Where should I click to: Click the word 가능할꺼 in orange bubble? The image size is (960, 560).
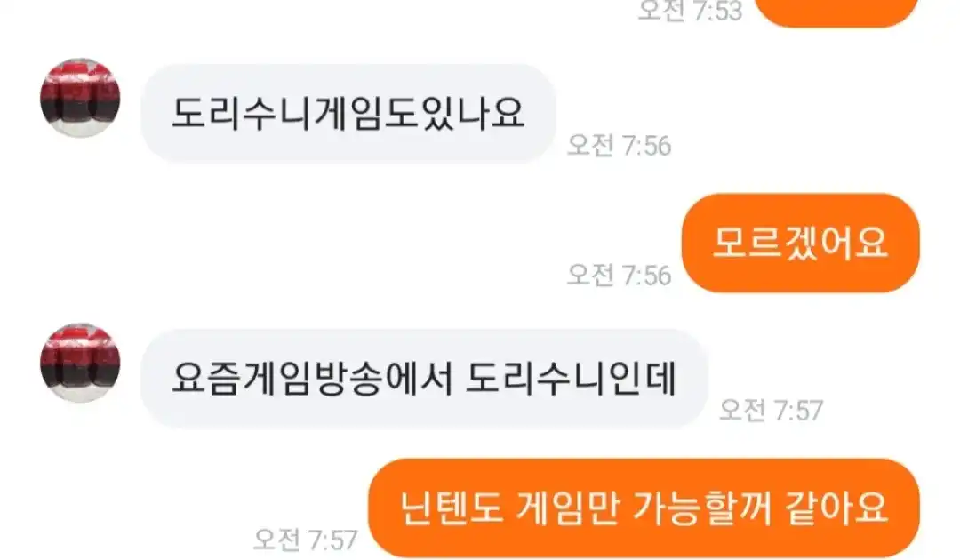(x=701, y=508)
